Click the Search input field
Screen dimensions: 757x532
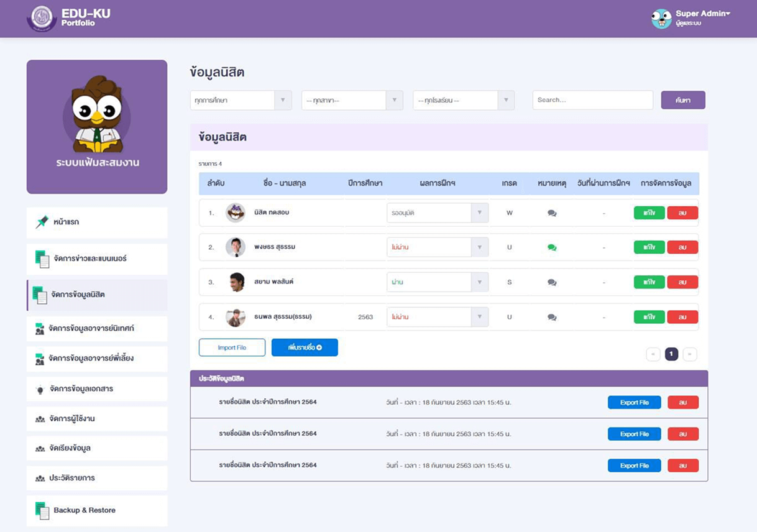click(x=592, y=100)
